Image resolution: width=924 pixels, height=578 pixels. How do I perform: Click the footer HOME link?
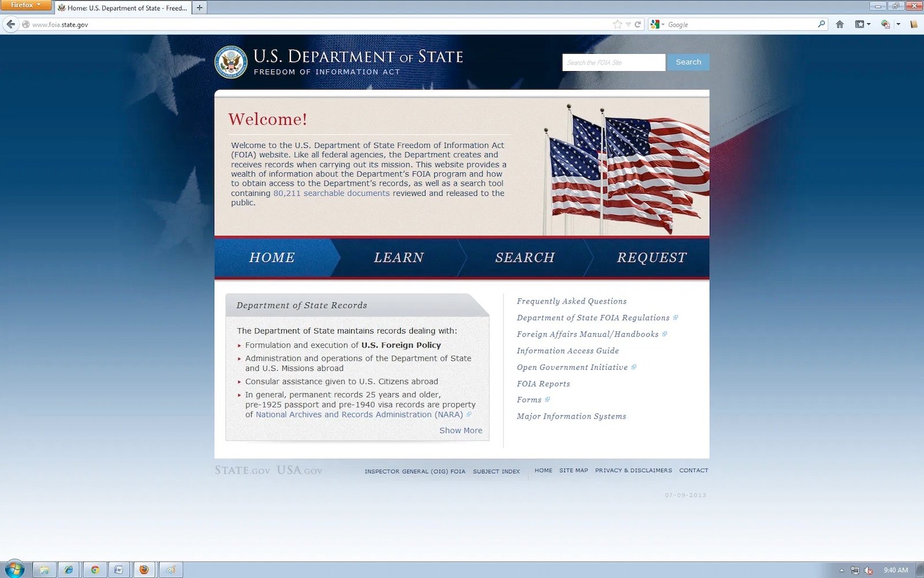[543, 470]
